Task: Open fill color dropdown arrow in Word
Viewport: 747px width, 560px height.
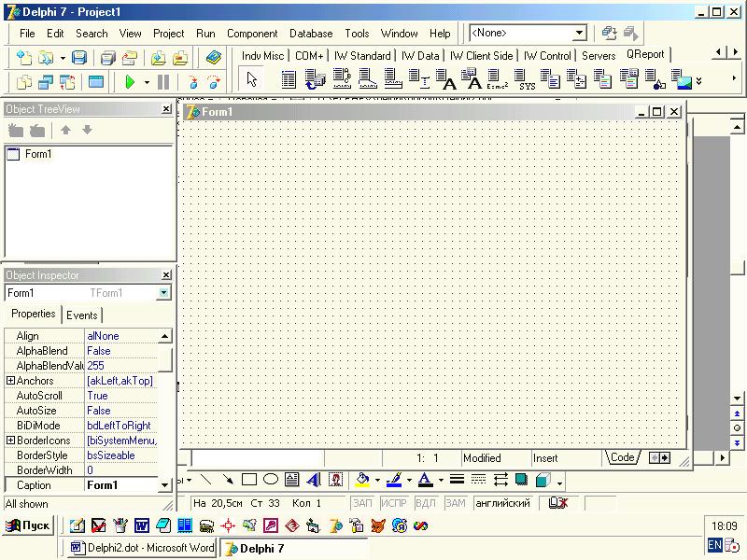Action: pyautogui.click(x=377, y=480)
